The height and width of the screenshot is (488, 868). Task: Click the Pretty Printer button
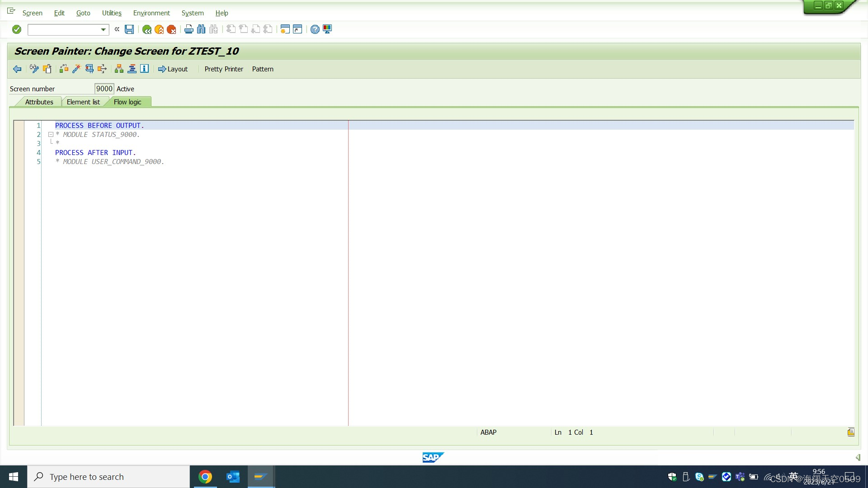(223, 69)
